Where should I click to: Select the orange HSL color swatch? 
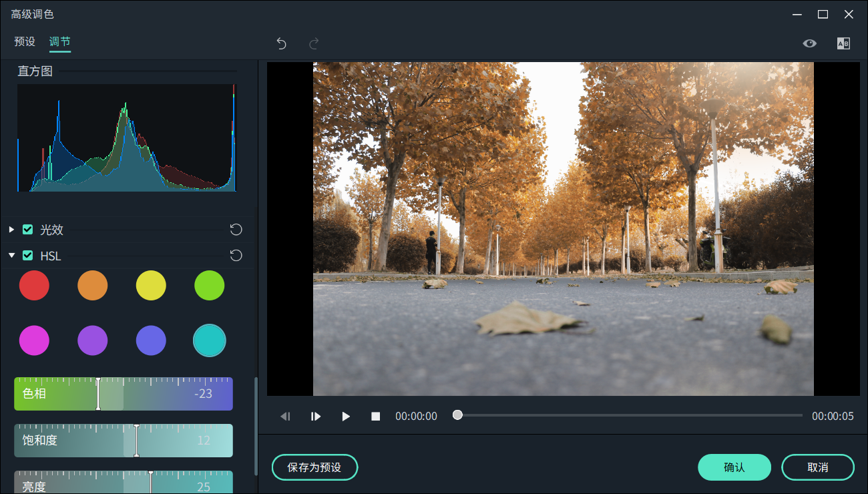(93, 286)
